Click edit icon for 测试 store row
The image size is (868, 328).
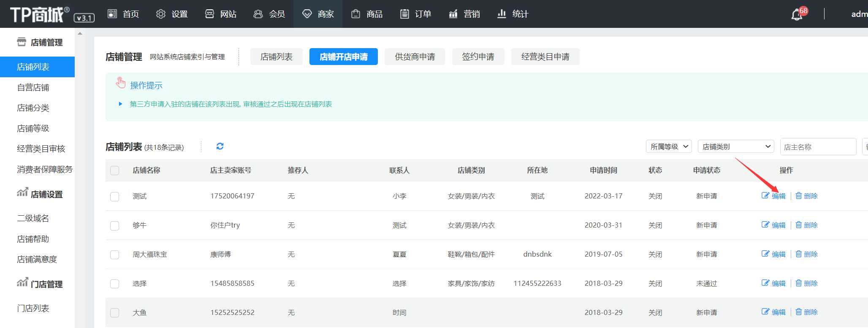(765, 195)
